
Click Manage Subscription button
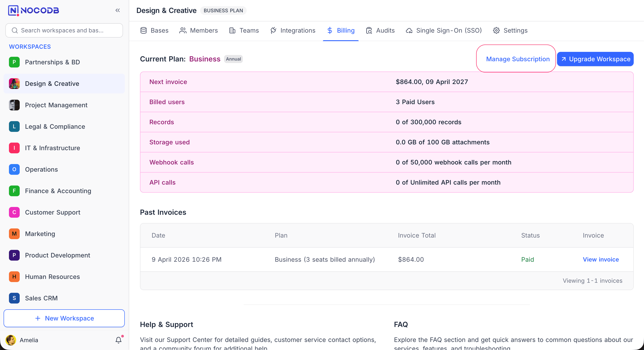[517, 59]
